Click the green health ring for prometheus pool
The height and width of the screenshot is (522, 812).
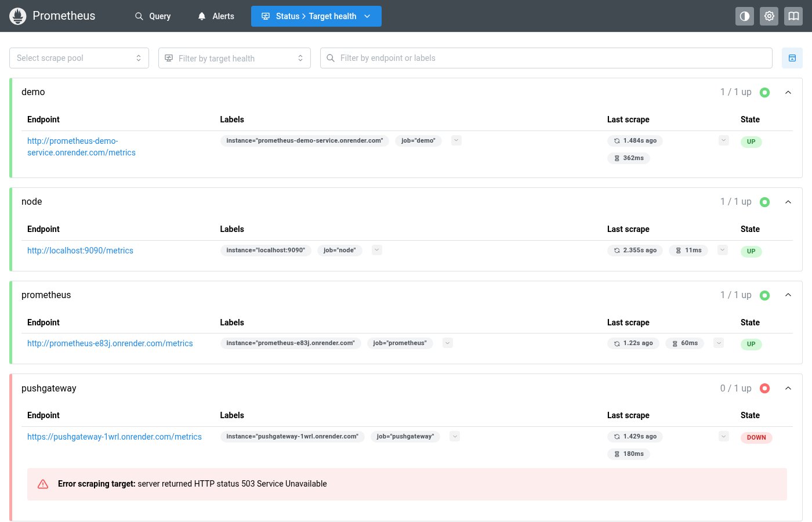coord(764,295)
